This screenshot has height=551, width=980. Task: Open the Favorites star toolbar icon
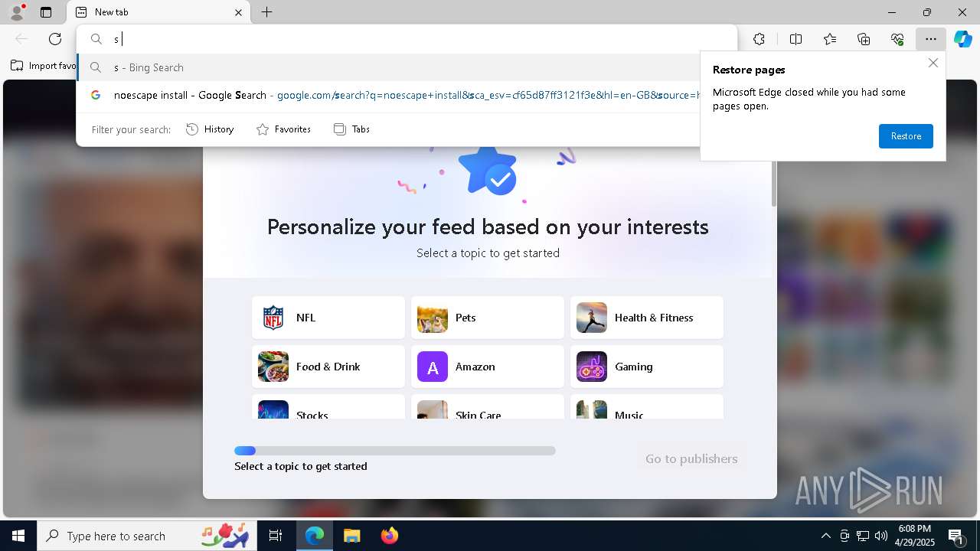pos(830,39)
